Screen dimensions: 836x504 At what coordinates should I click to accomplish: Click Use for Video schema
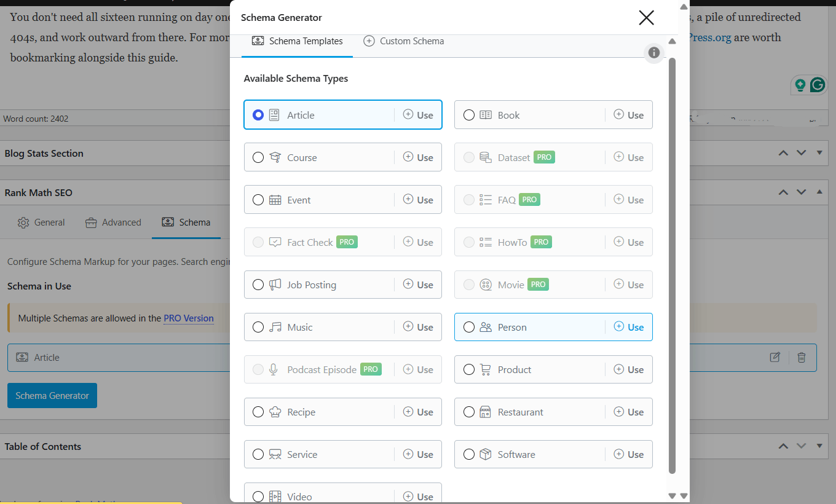[x=418, y=497]
